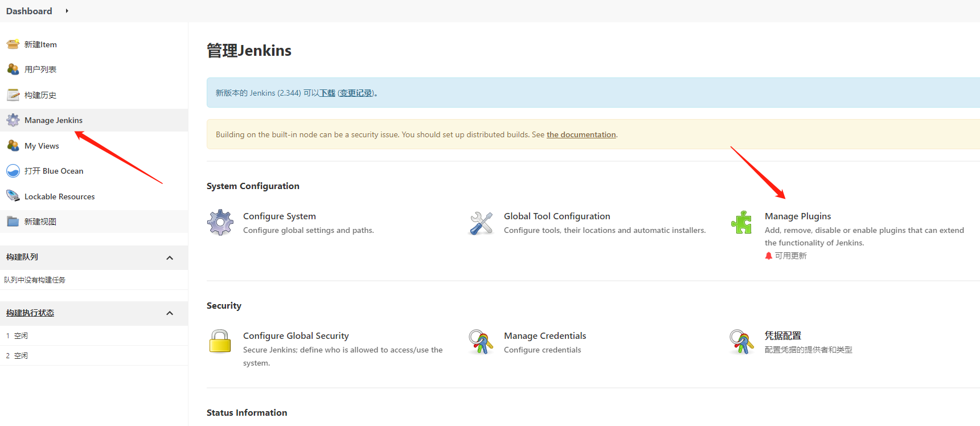980x426 pixels.
Task: Click the Dashboard breadcrumb link
Action: click(x=29, y=11)
